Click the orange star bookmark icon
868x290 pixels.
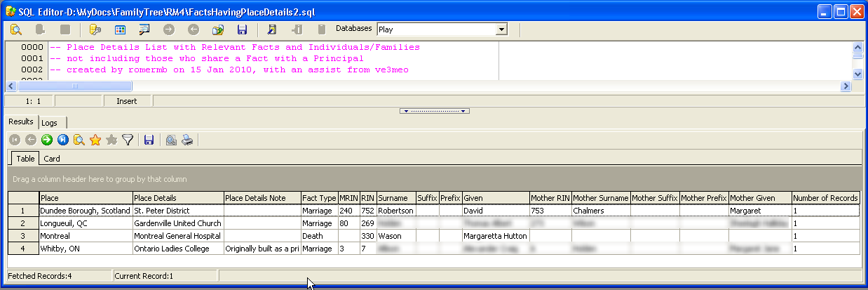coord(95,140)
